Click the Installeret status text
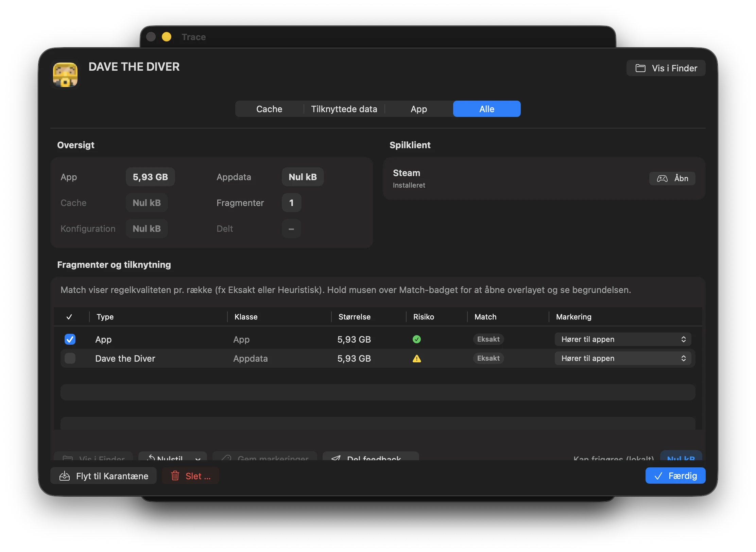 (409, 185)
